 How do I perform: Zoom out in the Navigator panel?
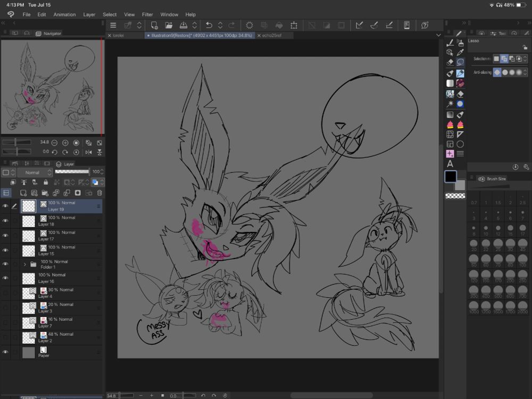pos(54,143)
